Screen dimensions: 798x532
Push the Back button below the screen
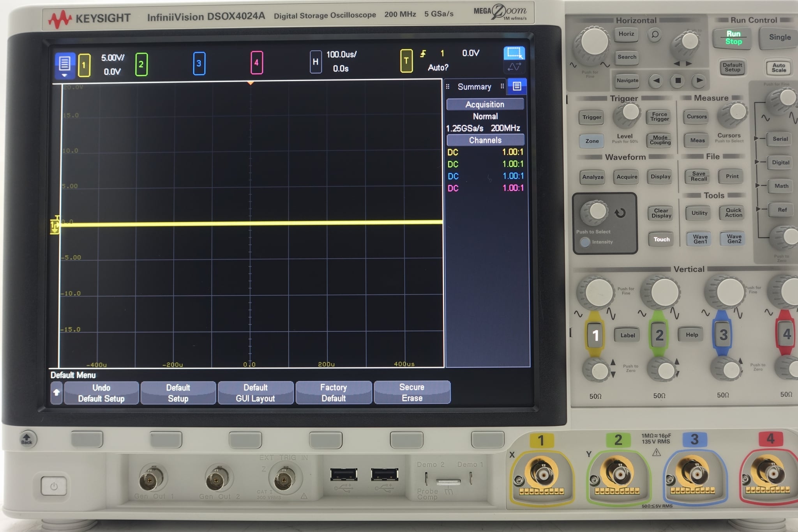(x=27, y=439)
